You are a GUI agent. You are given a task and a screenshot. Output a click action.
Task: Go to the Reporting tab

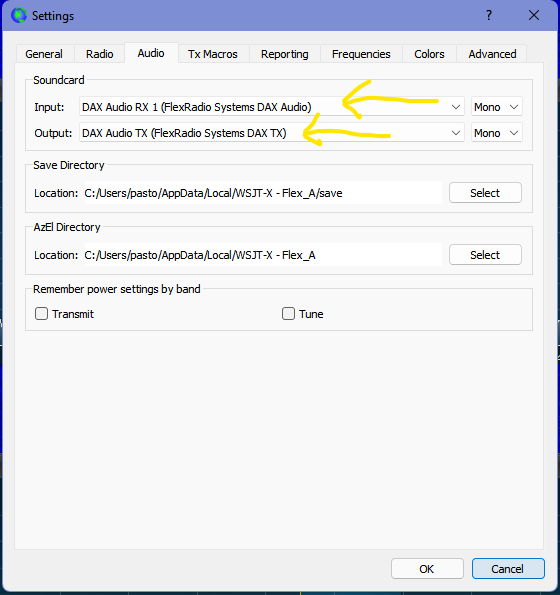click(285, 54)
